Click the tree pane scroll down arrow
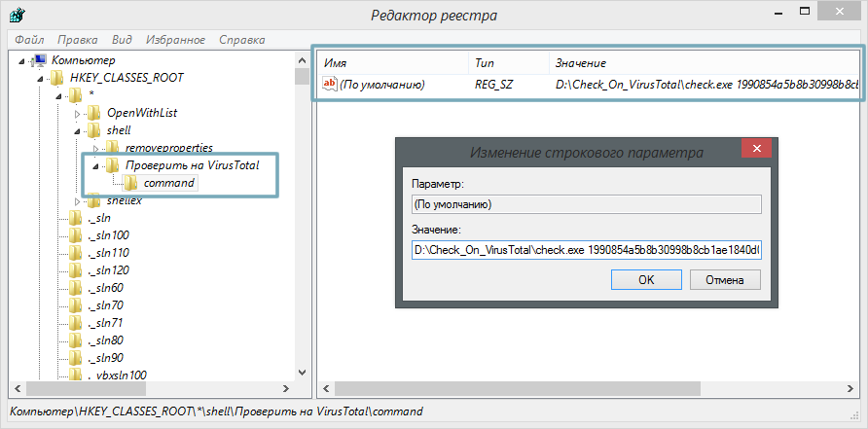 coord(302,373)
